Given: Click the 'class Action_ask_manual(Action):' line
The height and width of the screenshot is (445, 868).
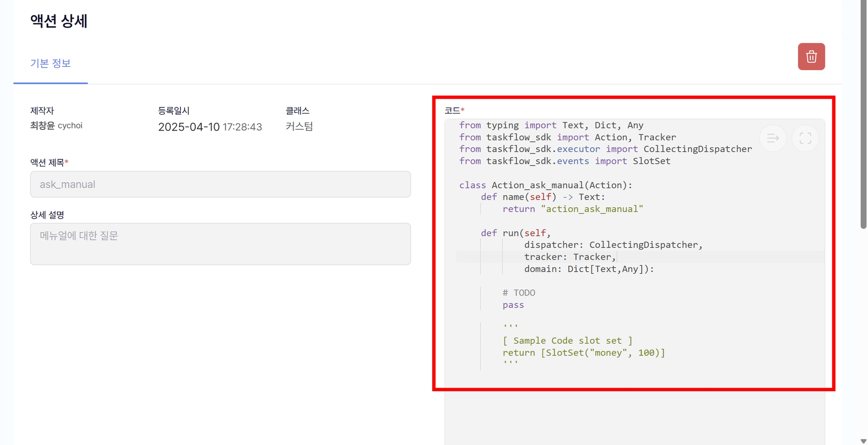Looking at the screenshot, I should (545, 185).
